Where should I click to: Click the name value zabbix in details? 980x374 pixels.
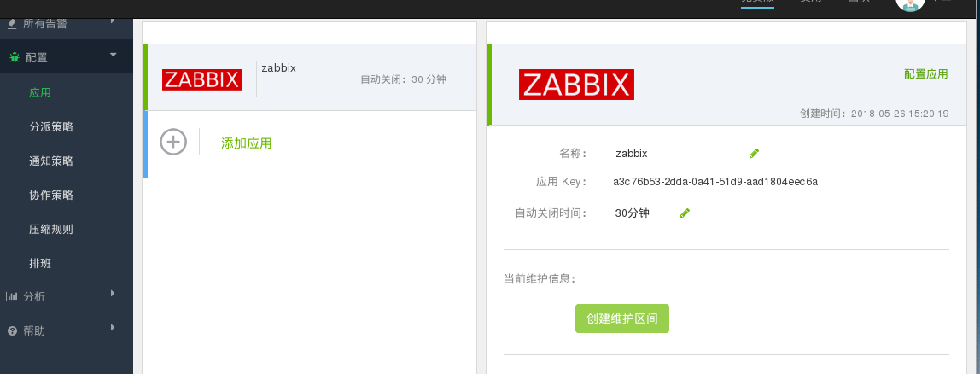[631, 153]
